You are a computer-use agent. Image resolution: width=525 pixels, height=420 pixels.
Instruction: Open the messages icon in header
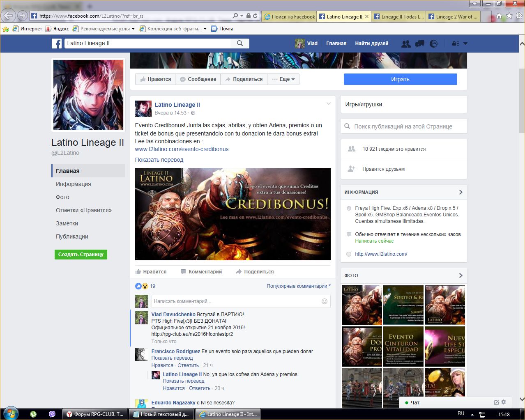[420, 44]
